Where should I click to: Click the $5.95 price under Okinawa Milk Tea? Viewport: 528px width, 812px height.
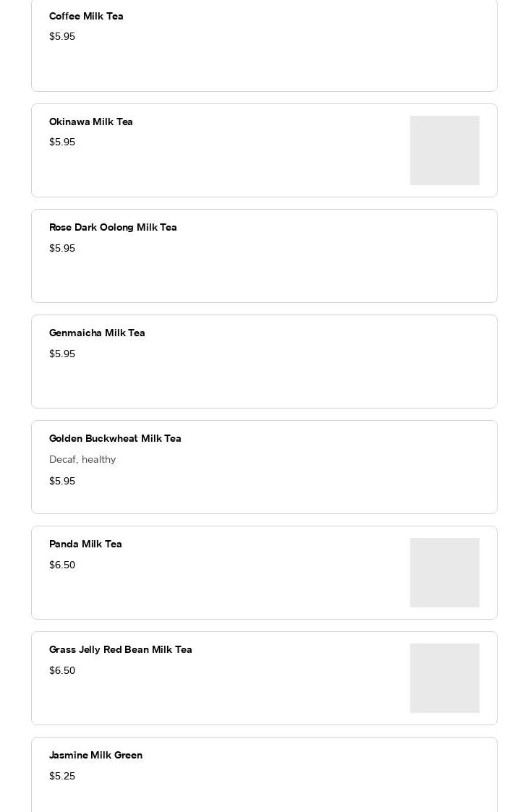(62, 142)
